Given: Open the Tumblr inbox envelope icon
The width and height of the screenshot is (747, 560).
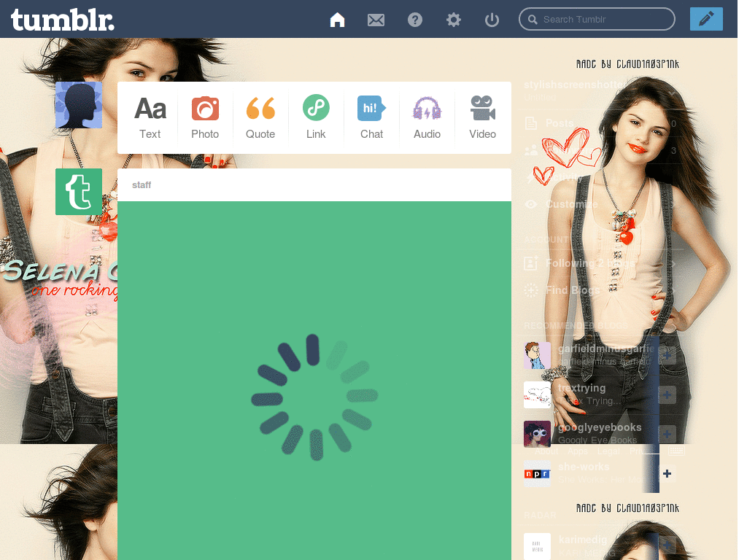Looking at the screenshot, I should click(x=376, y=20).
